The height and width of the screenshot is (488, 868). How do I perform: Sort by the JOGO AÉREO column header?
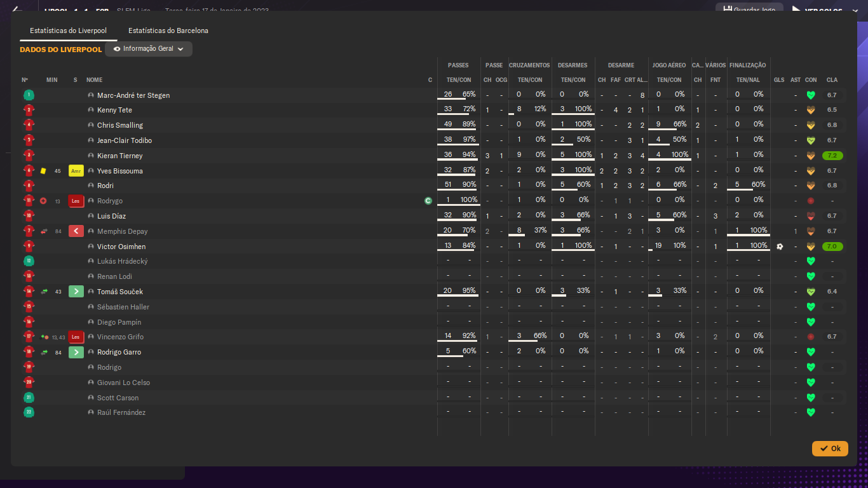pos(669,65)
